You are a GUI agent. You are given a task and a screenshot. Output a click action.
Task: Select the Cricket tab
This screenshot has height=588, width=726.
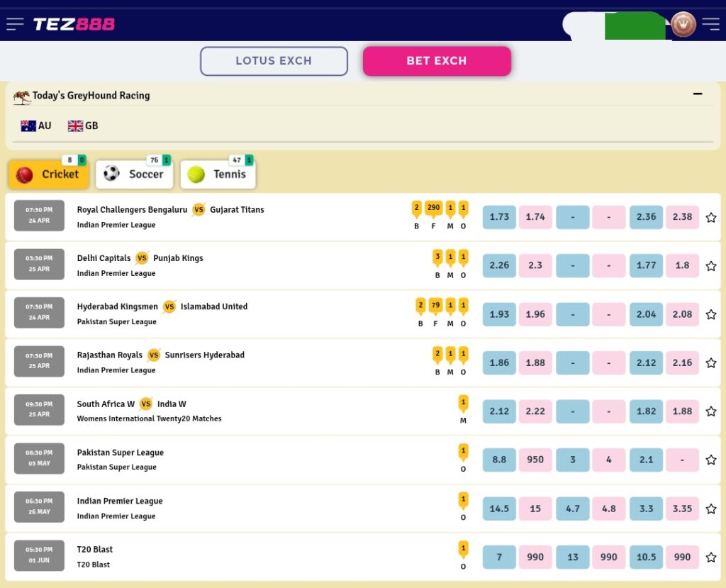[x=48, y=174]
